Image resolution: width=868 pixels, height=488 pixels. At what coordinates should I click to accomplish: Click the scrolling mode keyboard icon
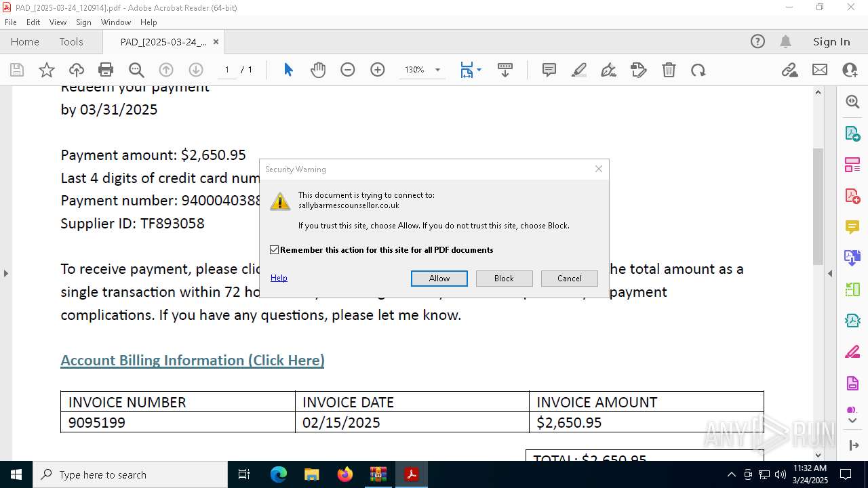tap(505, 70)
